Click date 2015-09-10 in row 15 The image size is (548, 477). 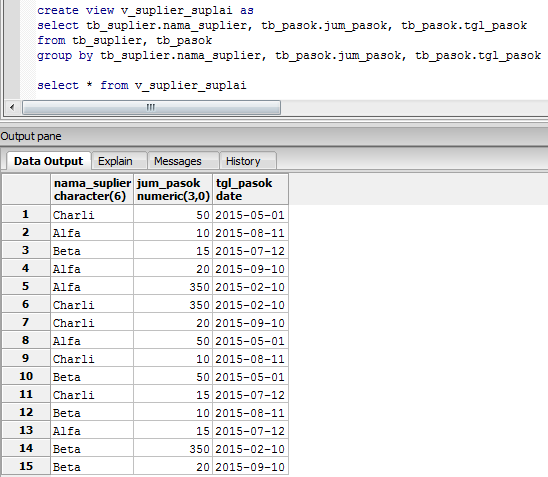click(250, 466)
